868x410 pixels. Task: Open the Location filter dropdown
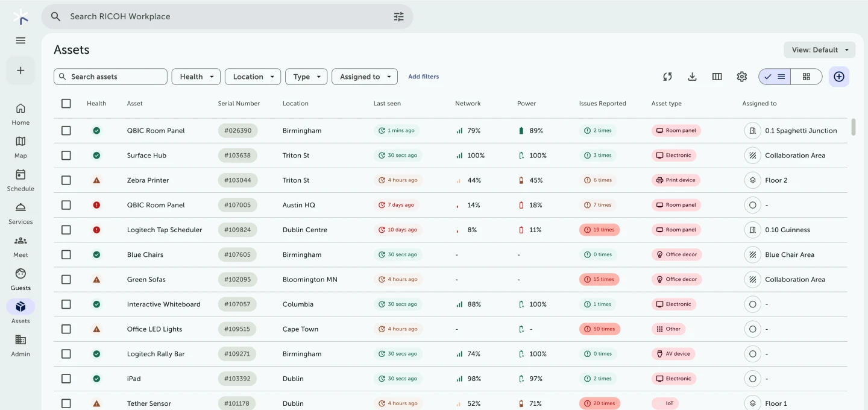(x=253, y=77)
